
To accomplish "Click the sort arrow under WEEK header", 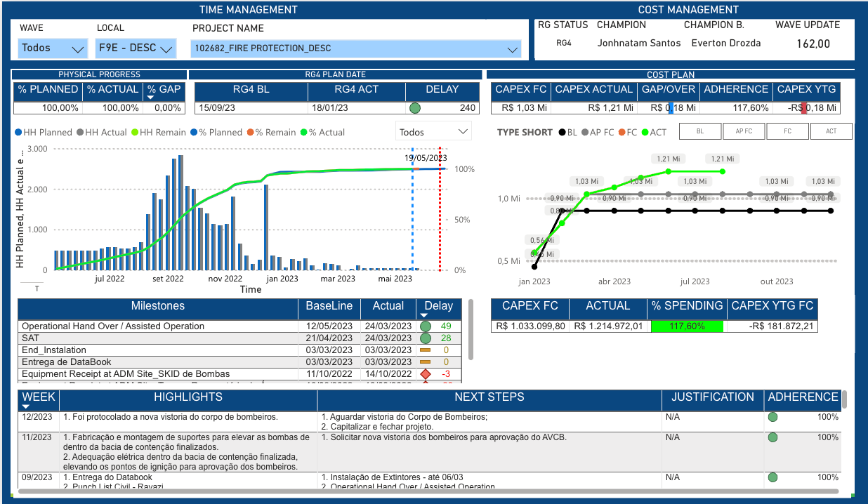I will tap(26, 406).
